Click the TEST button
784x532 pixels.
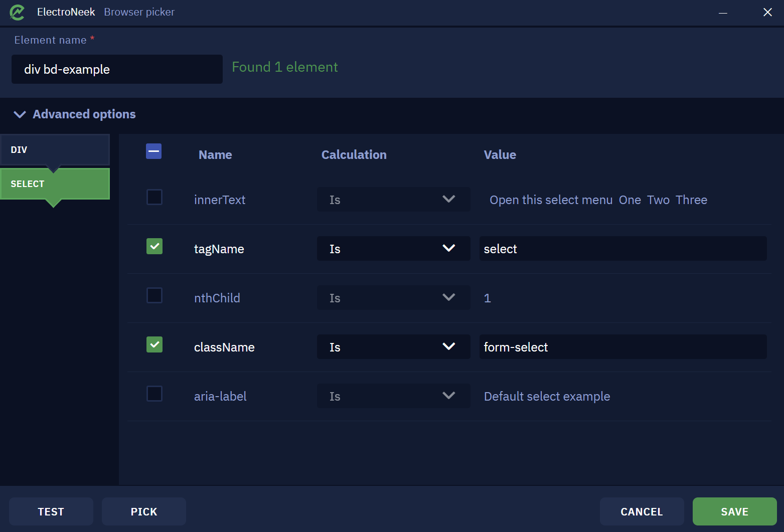coord(51,511)
